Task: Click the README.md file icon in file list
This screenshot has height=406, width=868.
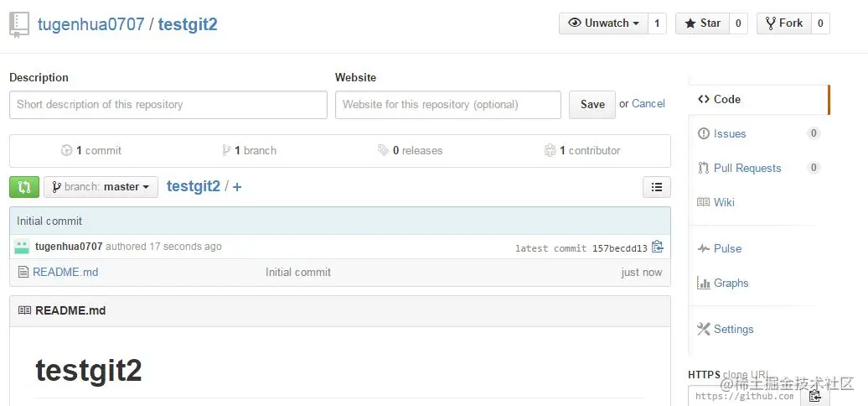Action: [23, 272]
